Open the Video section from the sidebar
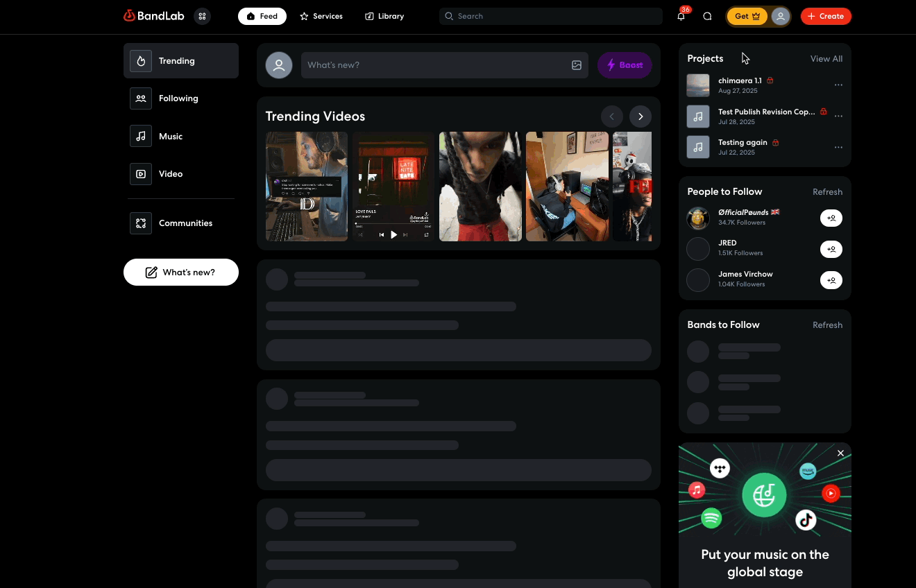 171,174
